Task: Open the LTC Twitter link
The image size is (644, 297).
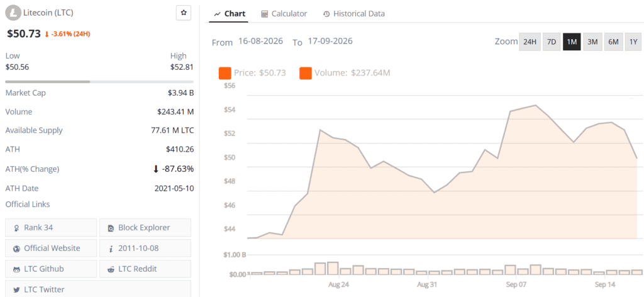Action: click(97, 288)
